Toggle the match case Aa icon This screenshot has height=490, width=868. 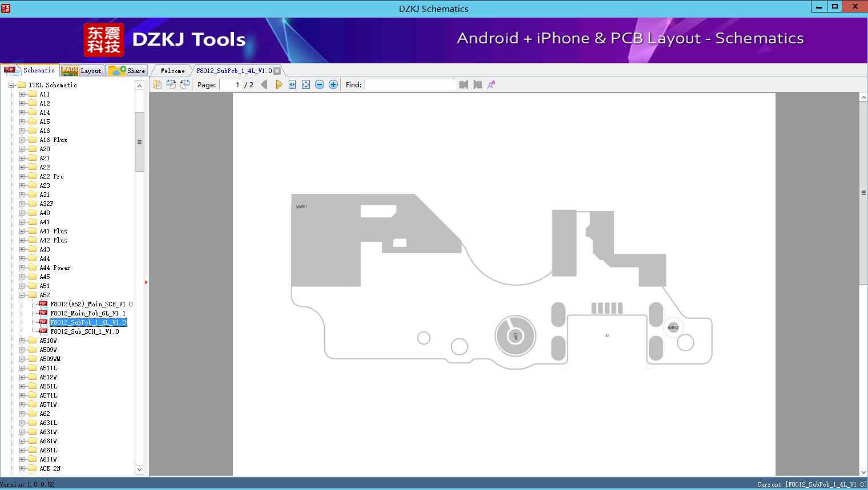click(491, 84)
